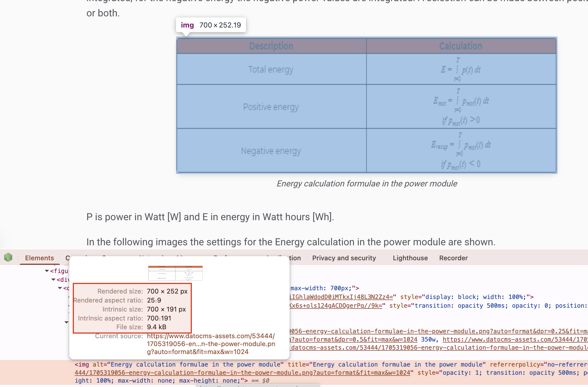The height and width of the screenshot is (387, 588).
Task: Click the image caption text
Action: tap(367, 183)
